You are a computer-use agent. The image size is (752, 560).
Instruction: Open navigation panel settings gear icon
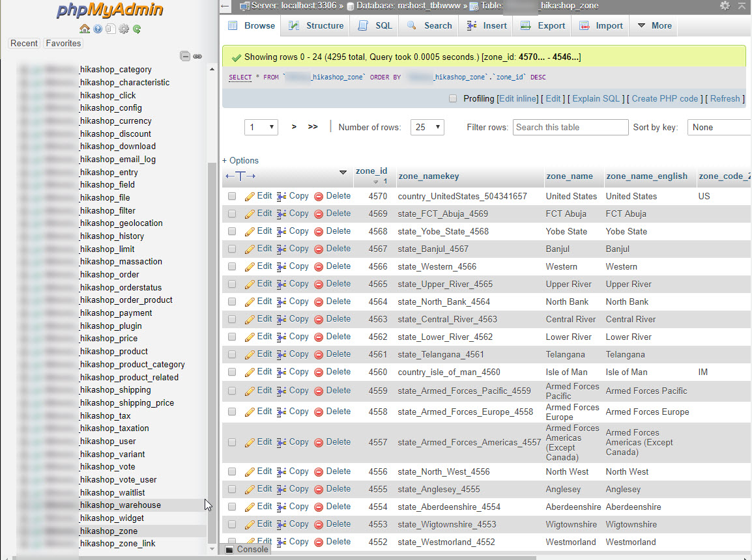[x=124, y=29]
